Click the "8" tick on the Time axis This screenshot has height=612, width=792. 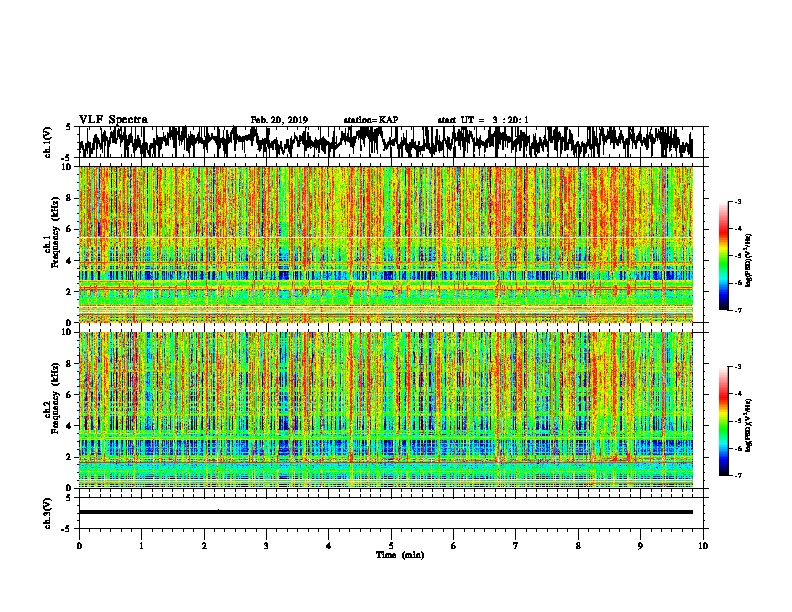click(578, 546)
